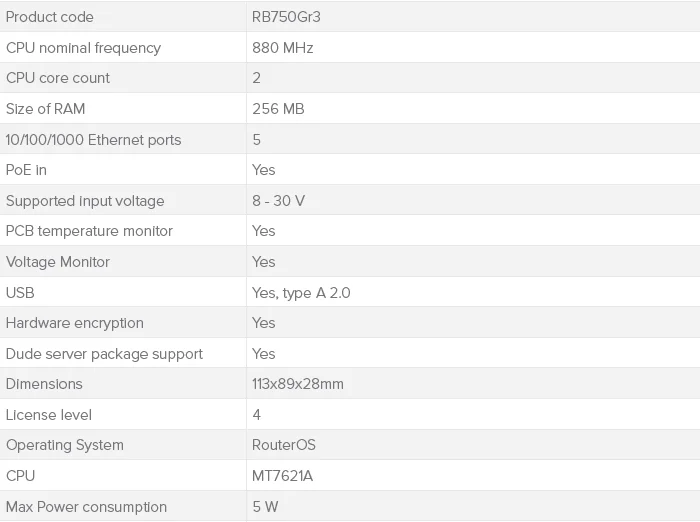Image resolution: width=700 pixels, height=522 pixels.
Task: Select the 256 MB value
Action: coord(279,109)
